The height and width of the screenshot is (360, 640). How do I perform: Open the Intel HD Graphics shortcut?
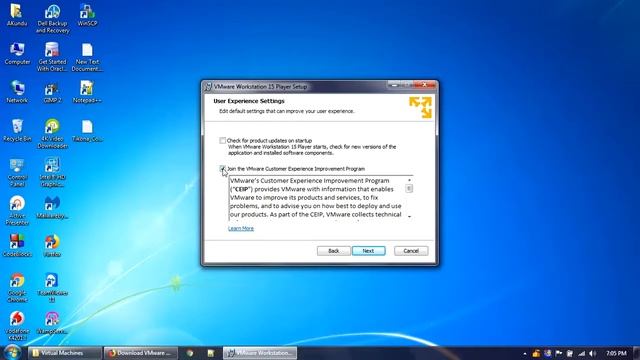[x=52, y=173]
